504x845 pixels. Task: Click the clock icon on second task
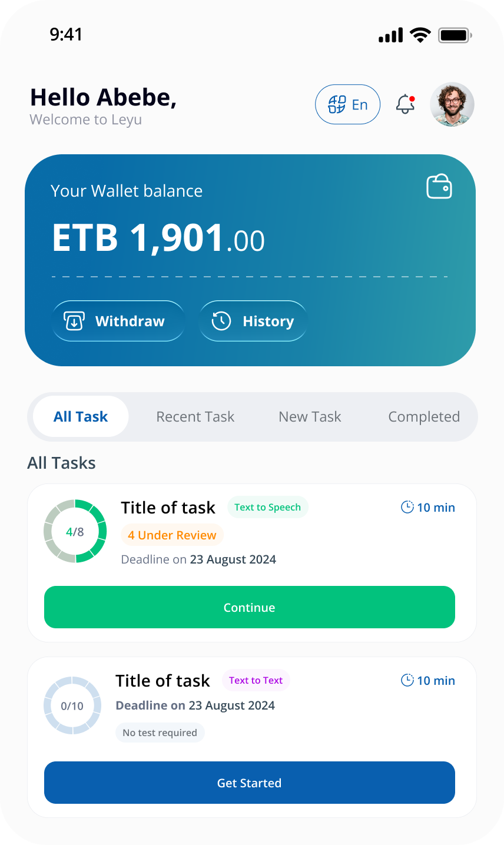pos(407,680)
